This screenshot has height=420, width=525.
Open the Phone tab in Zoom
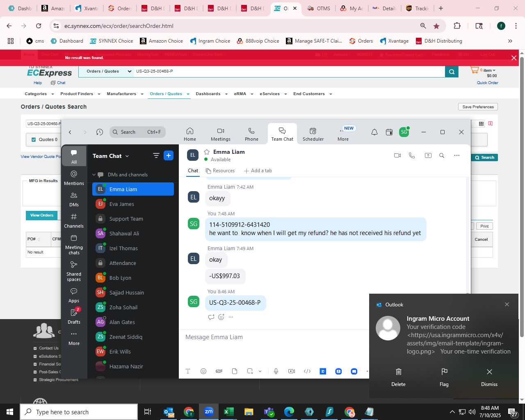pos(251,134)
